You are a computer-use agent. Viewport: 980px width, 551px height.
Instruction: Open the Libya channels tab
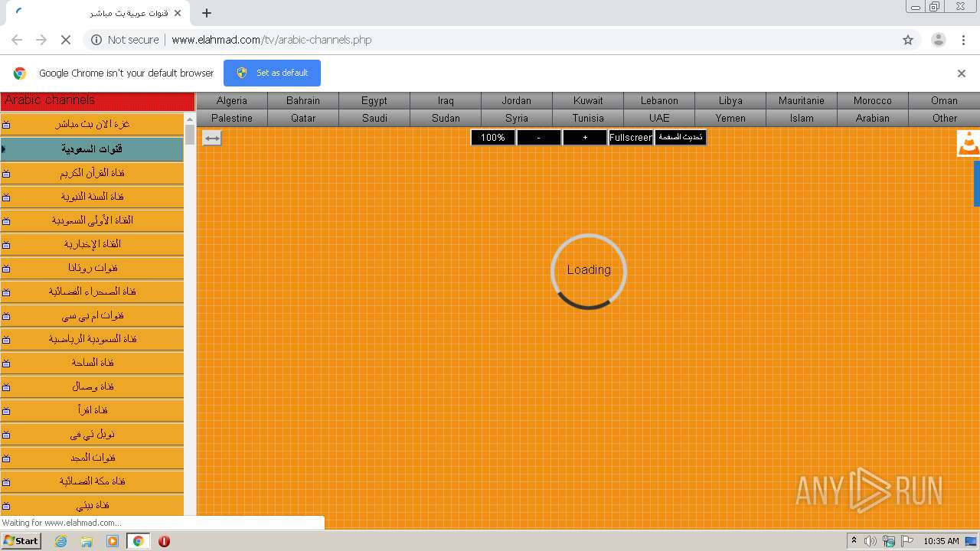tap(730, 100)
